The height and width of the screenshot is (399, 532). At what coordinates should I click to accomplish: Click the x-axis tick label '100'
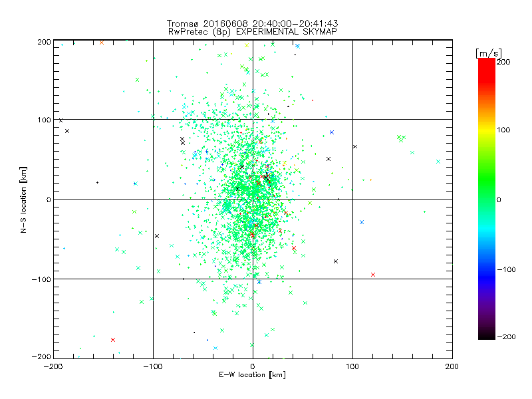point(352,366)
